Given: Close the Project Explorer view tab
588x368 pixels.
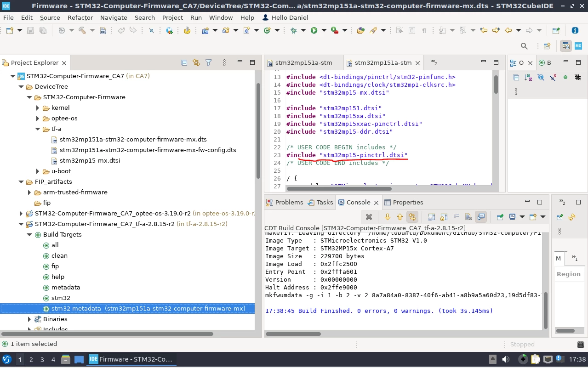Looking at the screenshot, I should (x=64, y=63).
